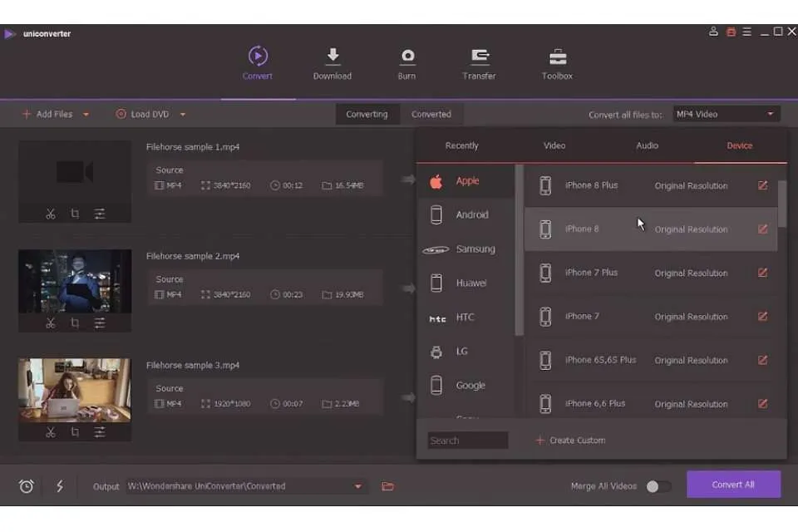Open the output folder icon

tap(388, 486)
